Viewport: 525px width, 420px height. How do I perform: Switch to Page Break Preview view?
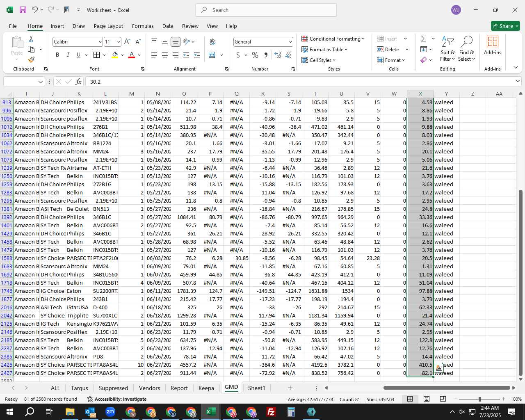click(x=443, y=399)
